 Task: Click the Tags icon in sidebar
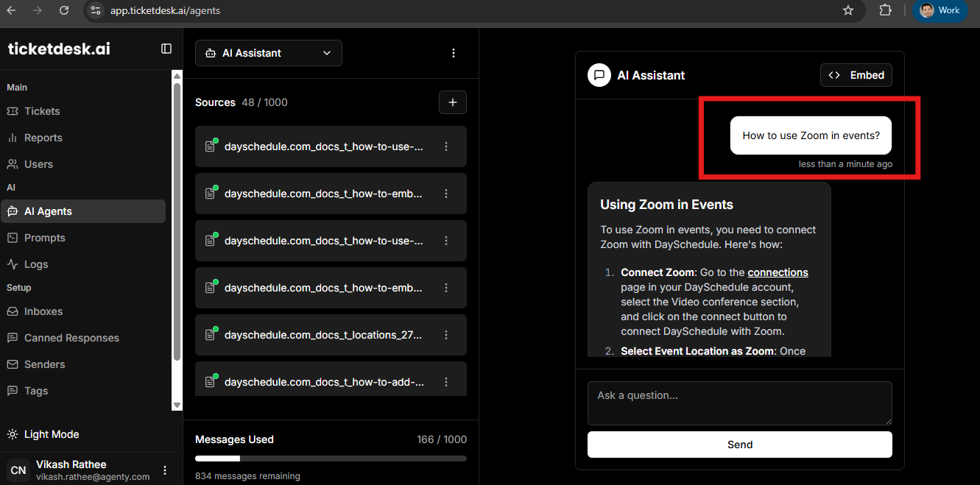13,391
